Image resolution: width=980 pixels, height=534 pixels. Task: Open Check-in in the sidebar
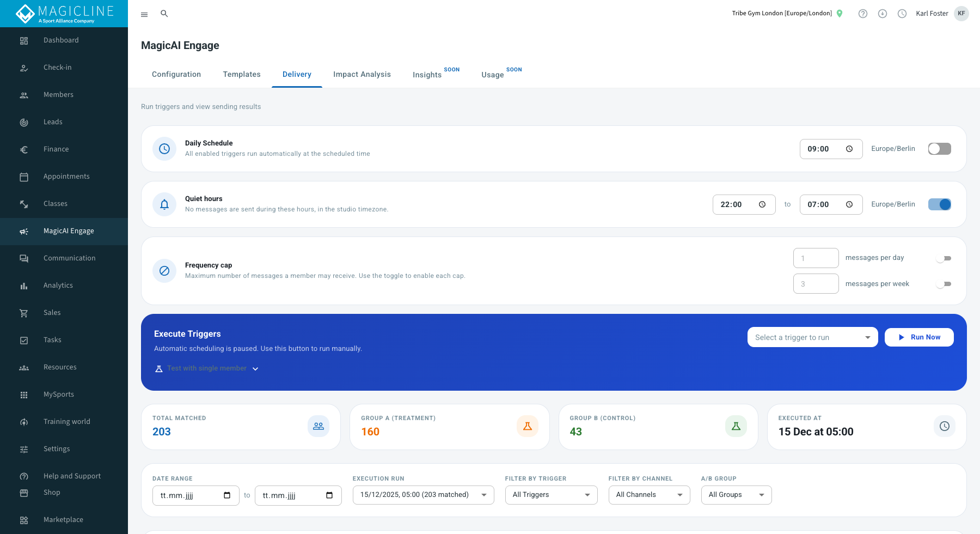[x=64, y=68]
